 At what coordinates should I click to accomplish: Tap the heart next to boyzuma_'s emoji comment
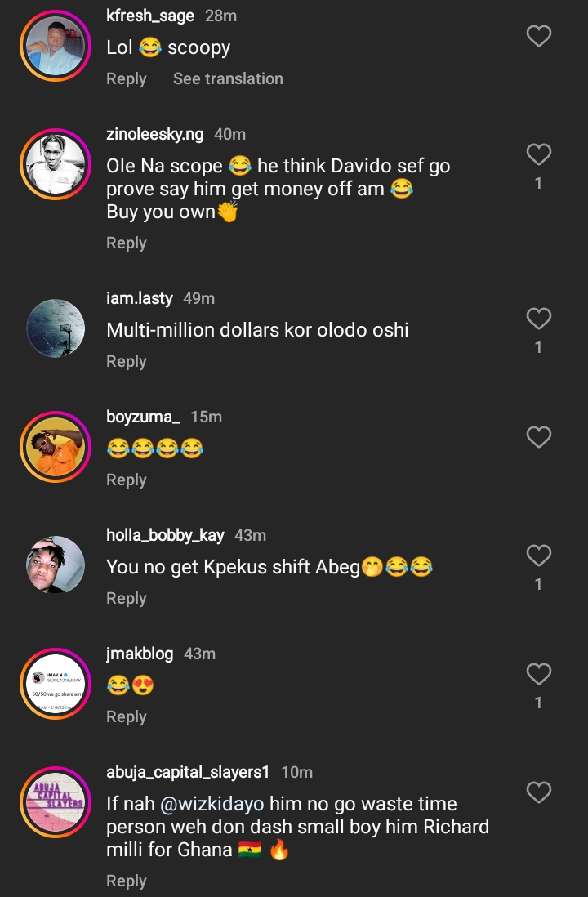point(538,437)
